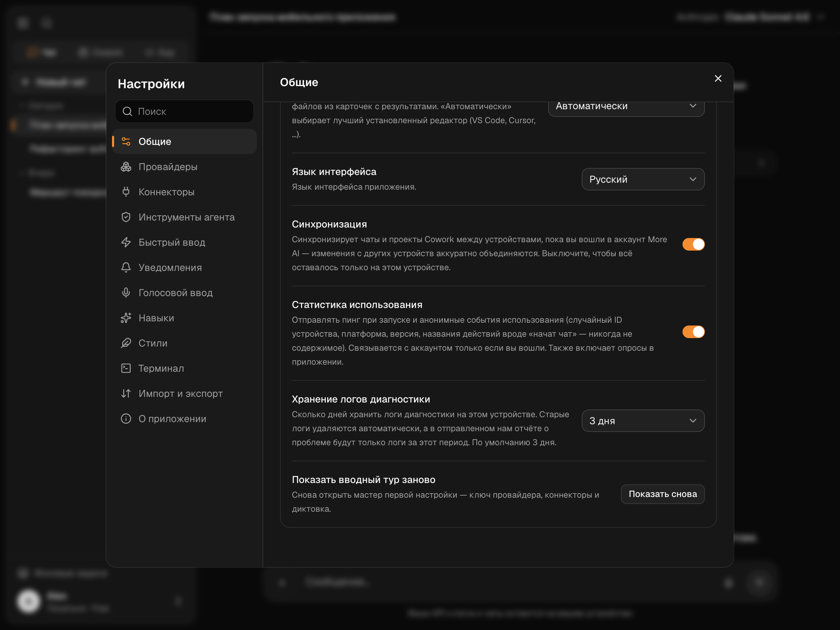Disable the Синхронизация toggle
The height and width of the screenshot is (630, 840).
click(693, 244)
